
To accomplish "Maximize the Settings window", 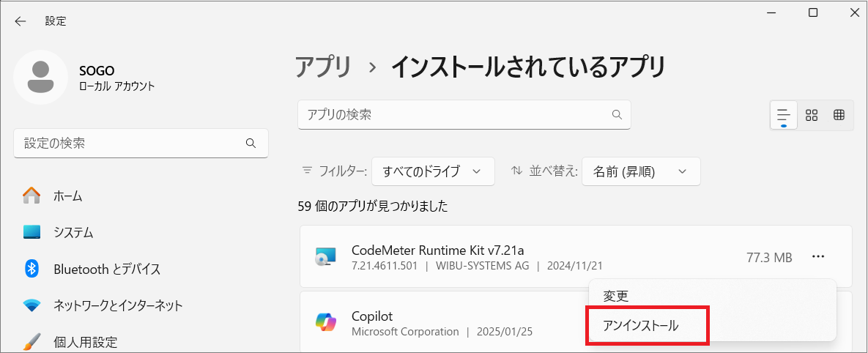I will click(x=812, y=12).
